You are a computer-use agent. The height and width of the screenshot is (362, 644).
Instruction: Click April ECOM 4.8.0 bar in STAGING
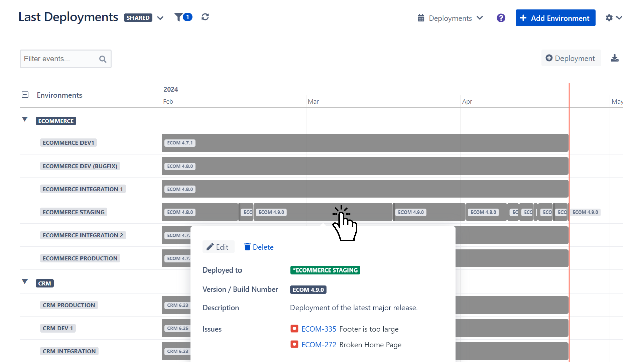pyautogui.click(x=486, y=212)
